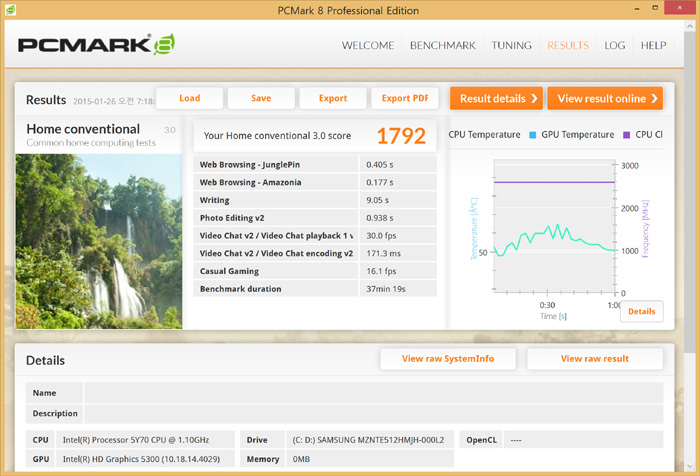Click the PCMark 8 logo
700x476 pixels.
click(x=97, y=46)
